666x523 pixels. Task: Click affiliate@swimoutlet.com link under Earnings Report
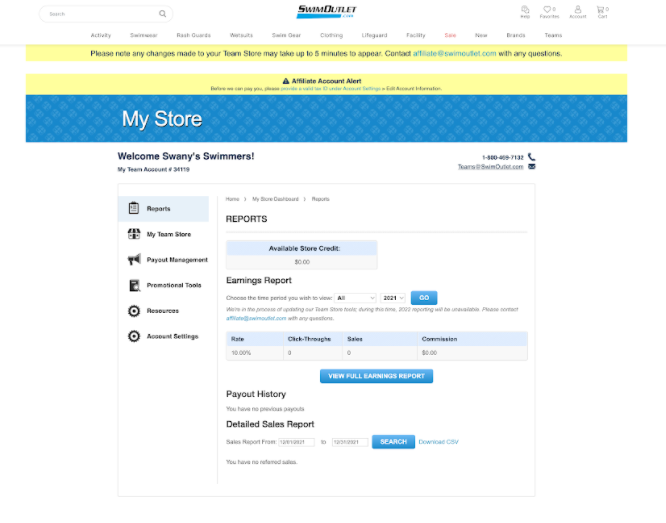256,318
